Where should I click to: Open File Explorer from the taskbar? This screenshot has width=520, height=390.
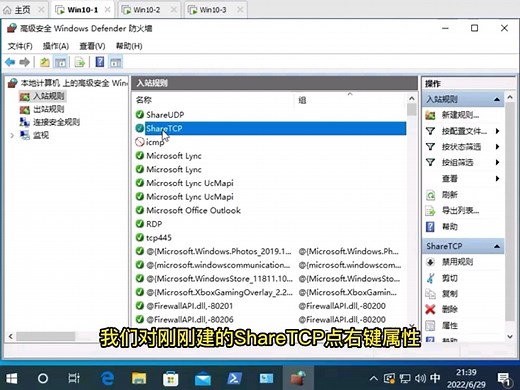139,378
